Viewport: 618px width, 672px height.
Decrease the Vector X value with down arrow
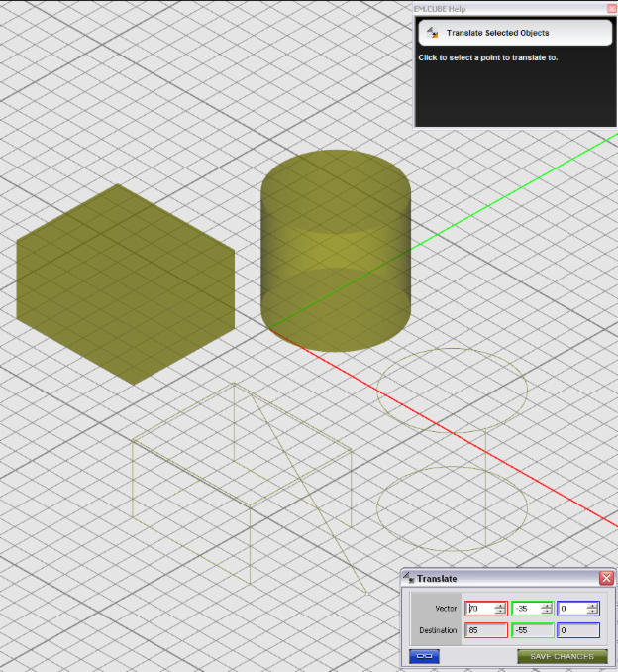coord(501,613)
